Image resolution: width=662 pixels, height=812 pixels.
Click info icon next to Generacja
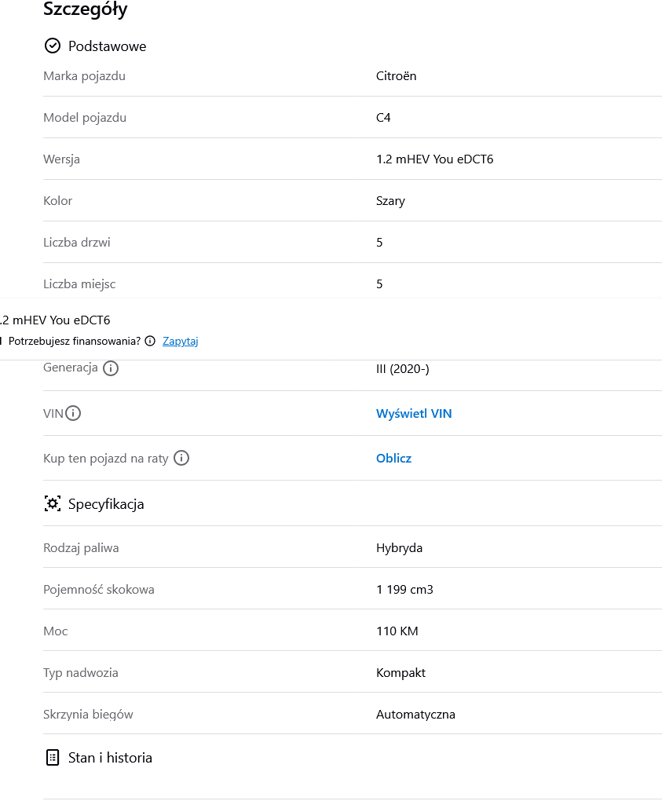(x=111, y=368)
